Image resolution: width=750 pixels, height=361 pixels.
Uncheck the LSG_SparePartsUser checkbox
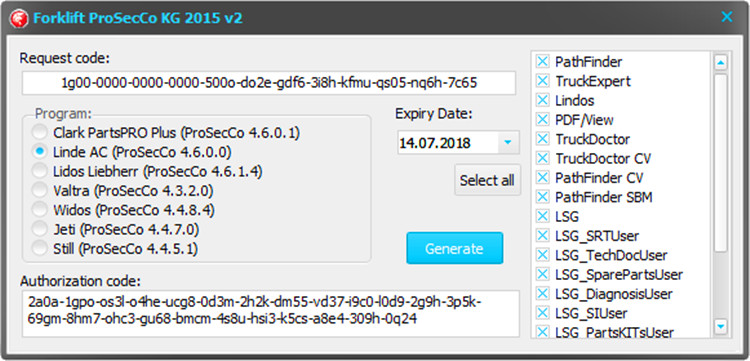coord(542,274)
